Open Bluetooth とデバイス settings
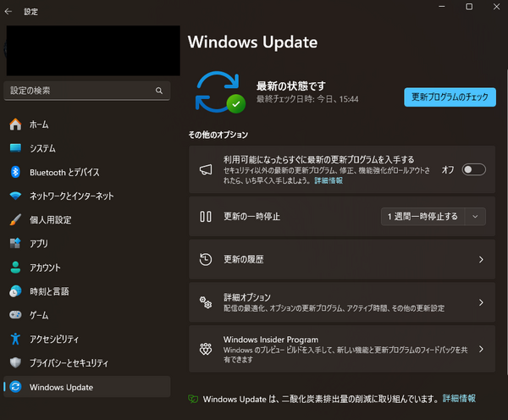The width and height of the screenshot is (508, 420). 87,172
